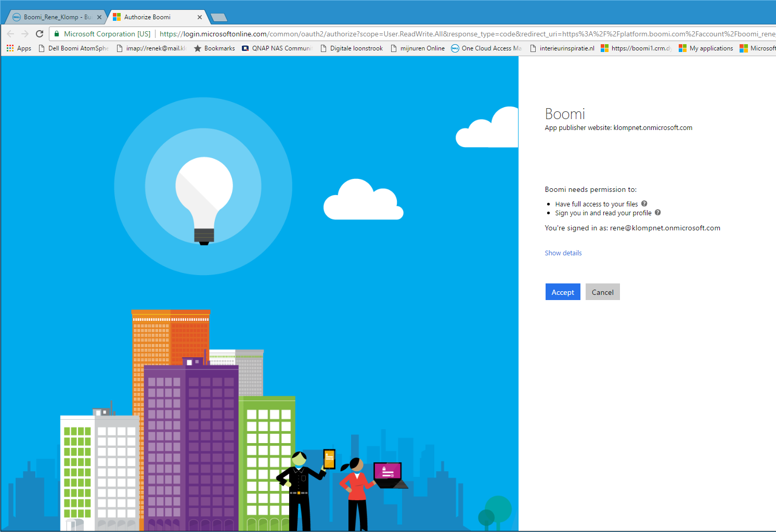The width and height of the screenshot is (776, 532).
Task: Open the One Cloud Access Manager bookmark
Action: [486, 48]
